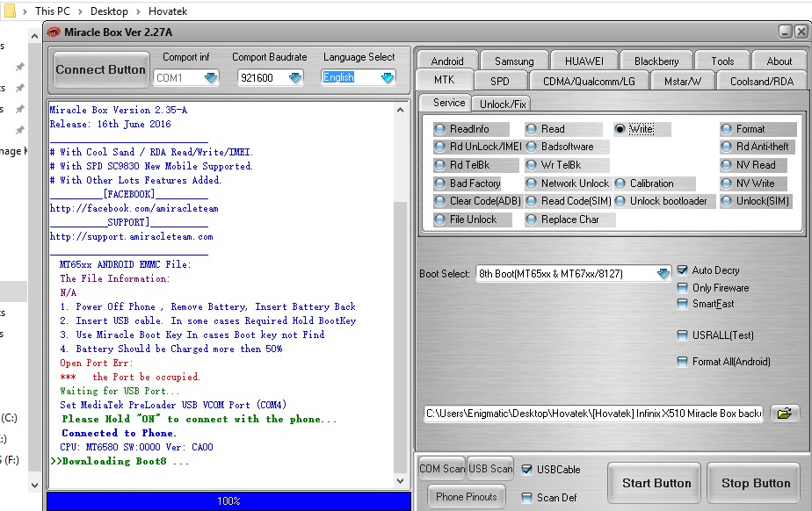Switch to the Samsung tab
Viewport: 812px width, 511px height.
click(x=514, y=61)
